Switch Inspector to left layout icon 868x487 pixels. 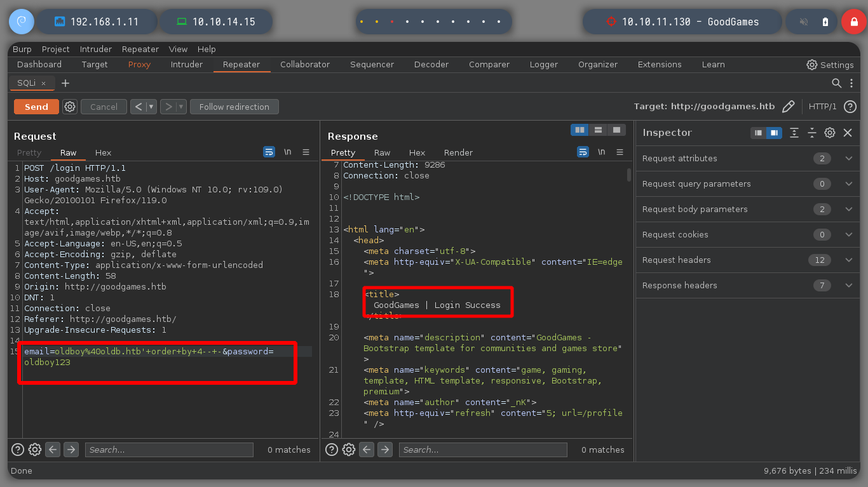coord(758,133)
